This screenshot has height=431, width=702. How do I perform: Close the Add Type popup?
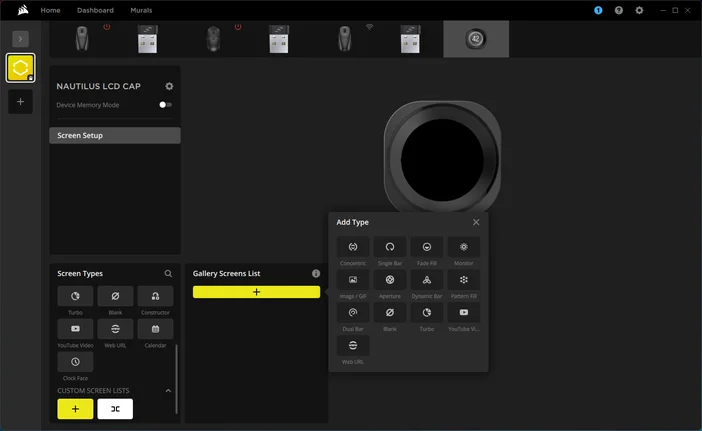point(476,222)
